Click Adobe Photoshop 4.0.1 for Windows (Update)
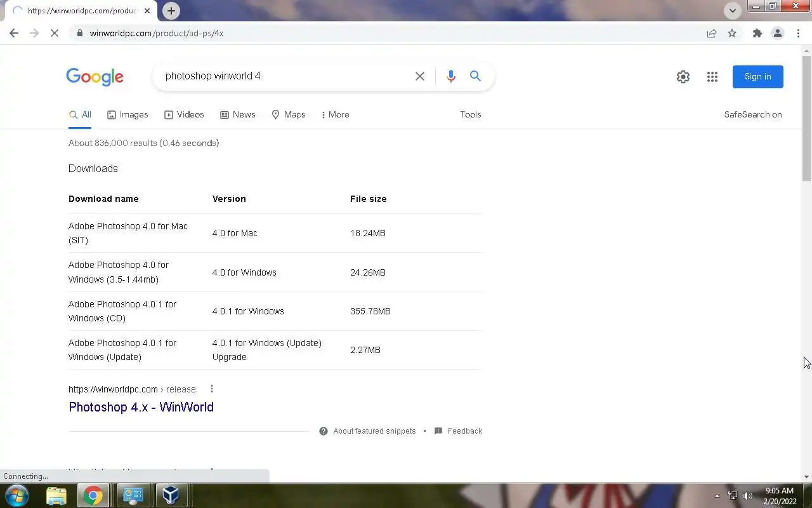Viewport: 812px width, 508px height. tap(122, 350)
